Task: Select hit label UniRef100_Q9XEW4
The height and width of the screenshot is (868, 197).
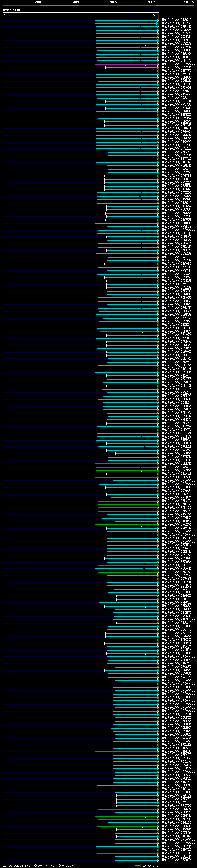Action: click(x=177, y=37)
